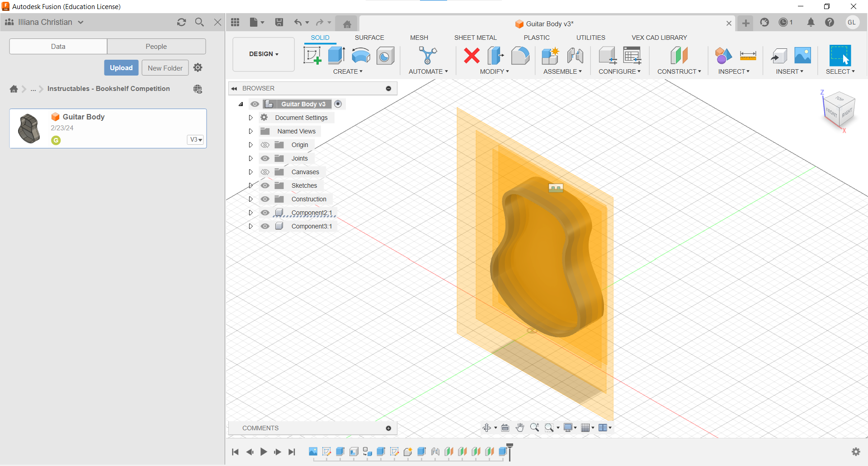868x466 pixels.
Task: Click the Create Sketch tool icon
Action: pyautogui.click(x=312, y=56)
